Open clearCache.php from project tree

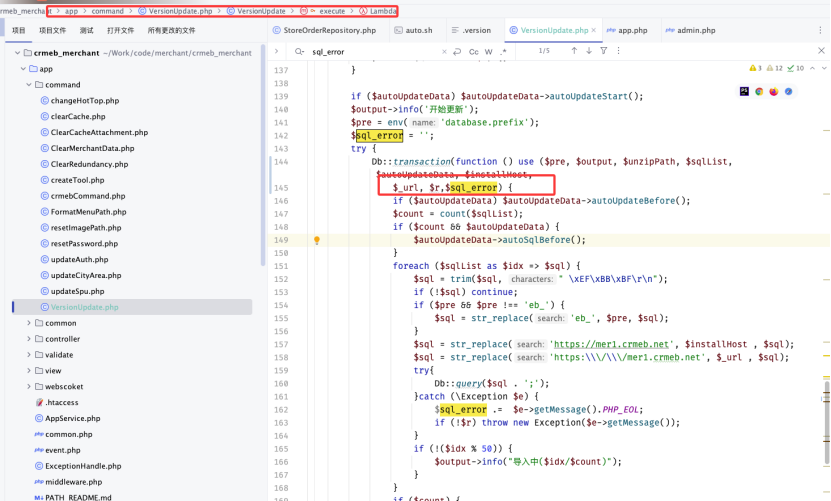click(x=84, y=117)
